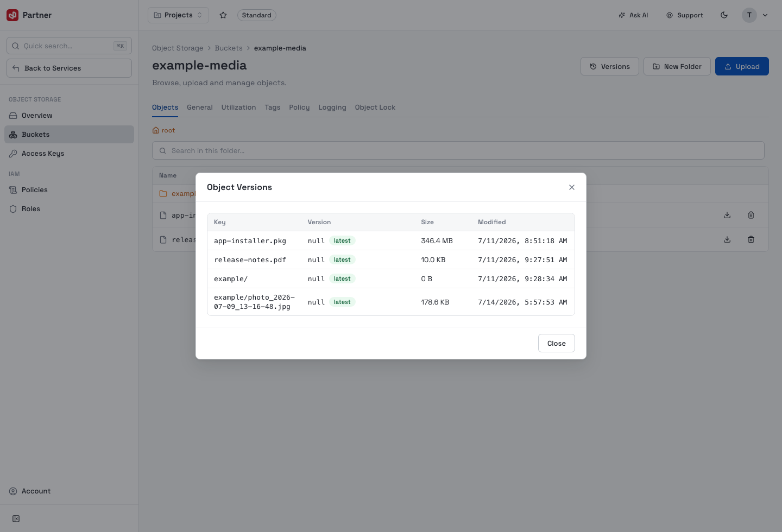Screen dimensions: 782x532
Task: Close dialog with X icon
Action: point(572,187)
